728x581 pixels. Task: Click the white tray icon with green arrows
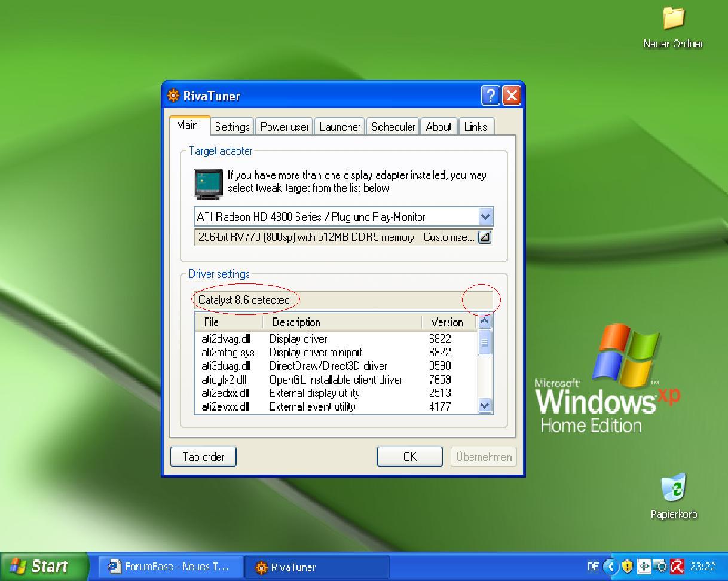click(644, 567)
